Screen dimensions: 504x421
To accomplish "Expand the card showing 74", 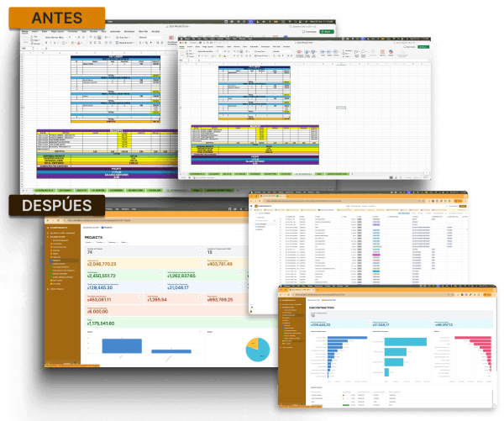I will click(200, 249).
